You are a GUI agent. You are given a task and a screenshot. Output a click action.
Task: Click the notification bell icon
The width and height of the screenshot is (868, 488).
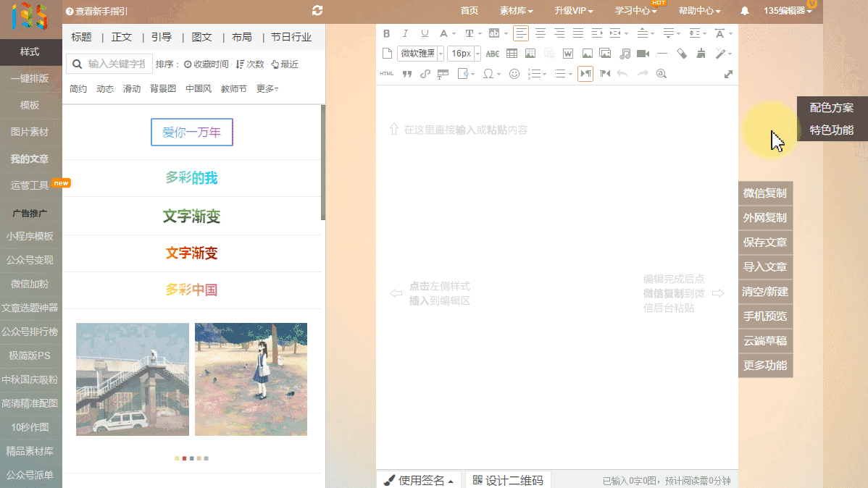click(x=745, y=11)
